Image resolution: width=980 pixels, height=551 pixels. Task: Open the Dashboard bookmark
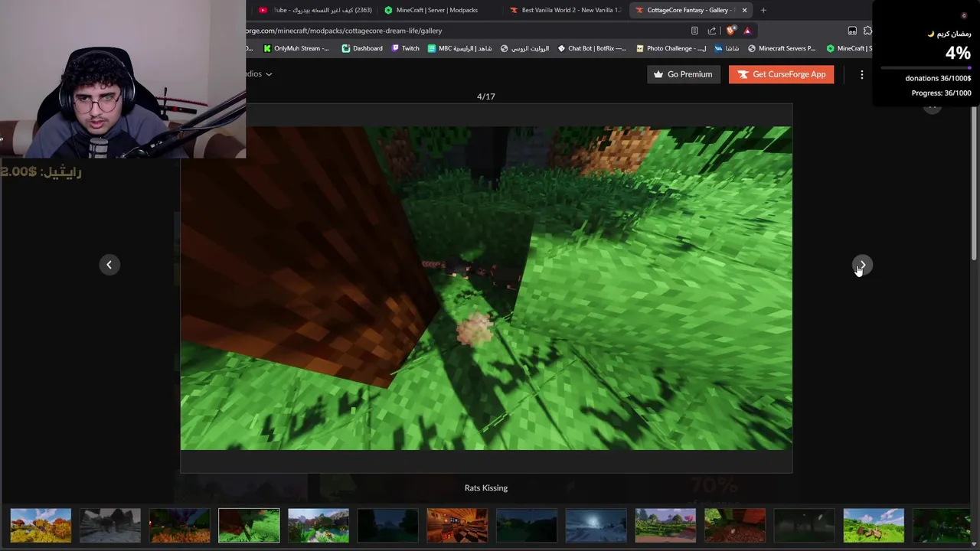click(362, 48)
